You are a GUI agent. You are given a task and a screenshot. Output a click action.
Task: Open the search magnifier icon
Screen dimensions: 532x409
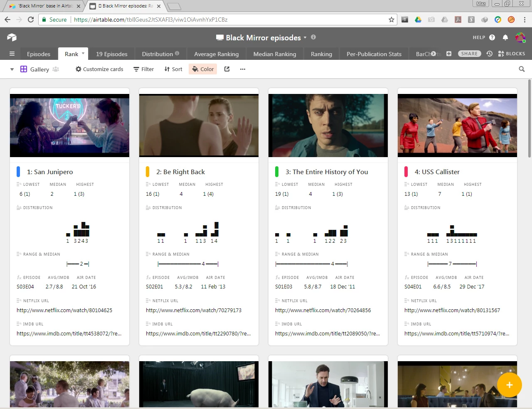[x=522, y=69]
